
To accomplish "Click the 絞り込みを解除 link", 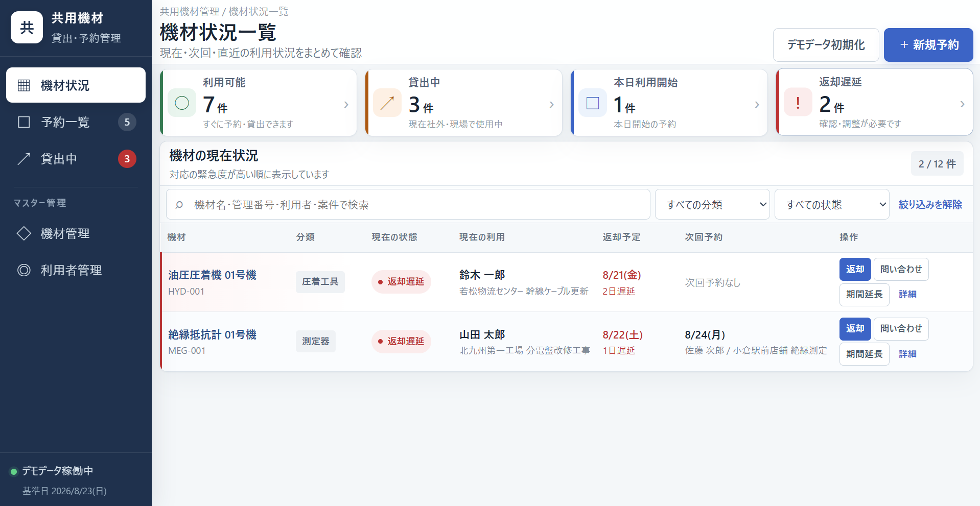I will 930,204.
